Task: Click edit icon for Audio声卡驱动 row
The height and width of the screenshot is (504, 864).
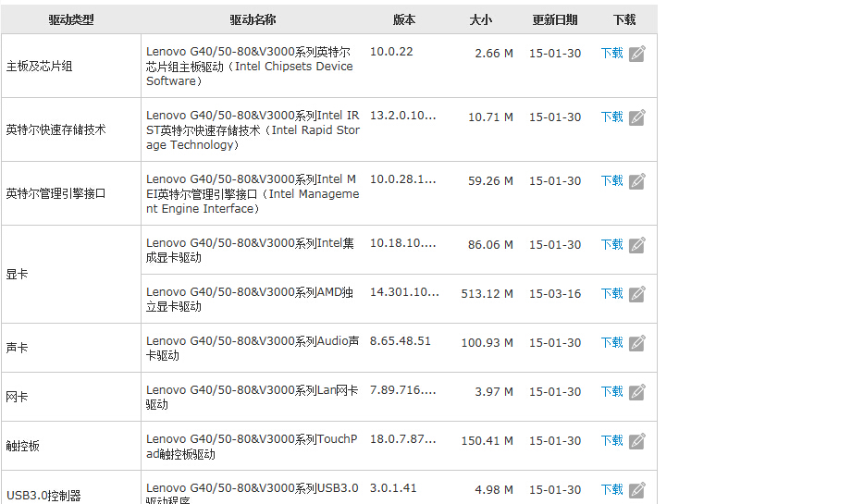Action: click(637, 343)
